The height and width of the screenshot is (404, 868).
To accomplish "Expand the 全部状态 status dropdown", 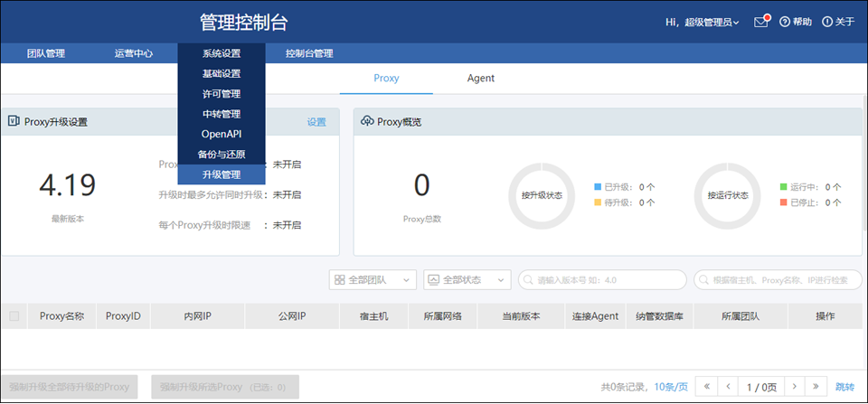I will [467, 280].
